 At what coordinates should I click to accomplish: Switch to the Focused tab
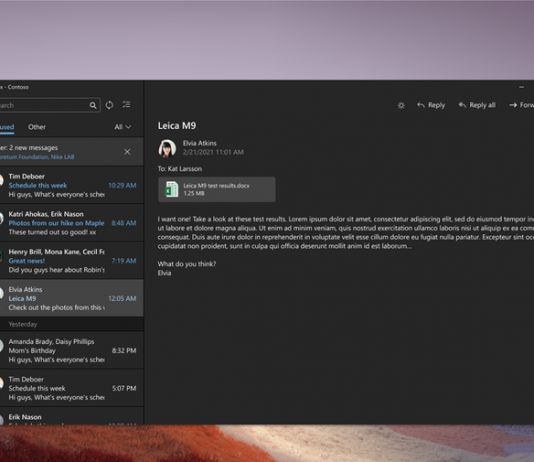7,127
